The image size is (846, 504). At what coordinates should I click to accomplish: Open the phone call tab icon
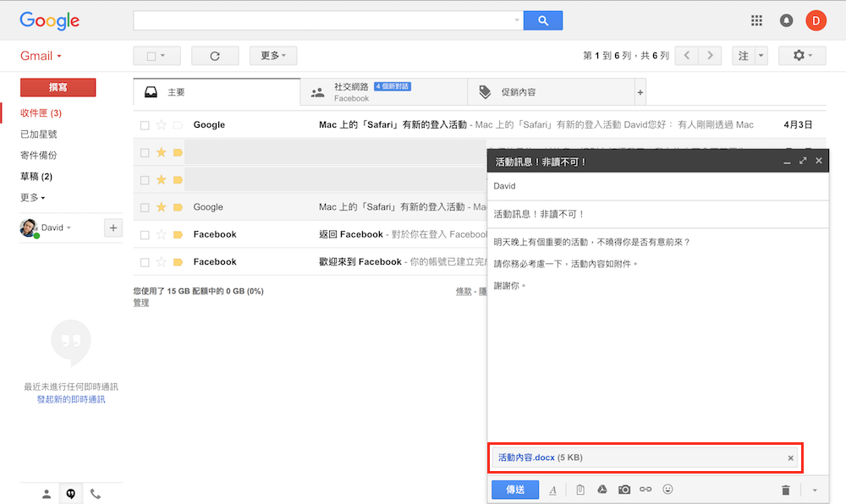(x=95, y=494)
